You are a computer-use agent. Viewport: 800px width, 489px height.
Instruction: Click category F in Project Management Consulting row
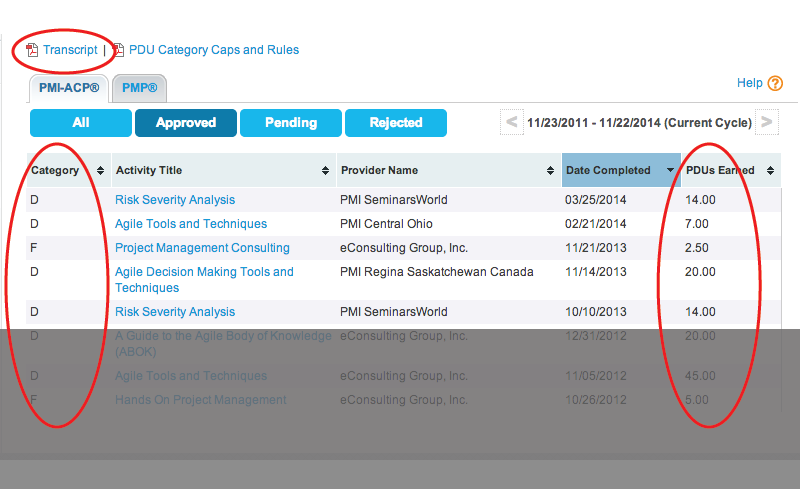pos(34,248)
